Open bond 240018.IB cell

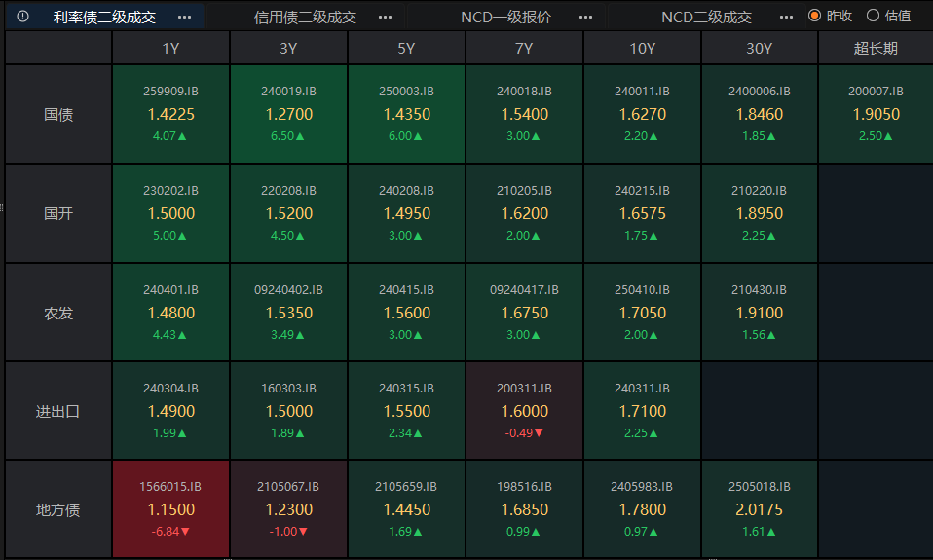(x=524, y=114)
